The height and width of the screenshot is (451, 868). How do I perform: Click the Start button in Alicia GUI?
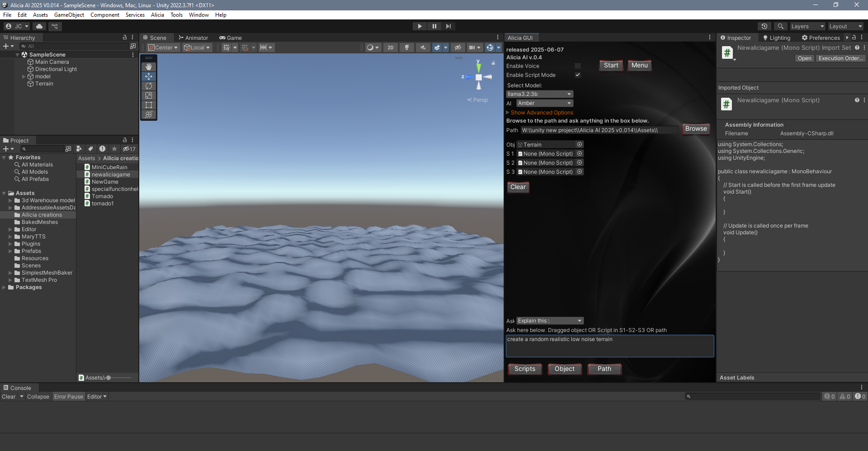coord(611,66)
